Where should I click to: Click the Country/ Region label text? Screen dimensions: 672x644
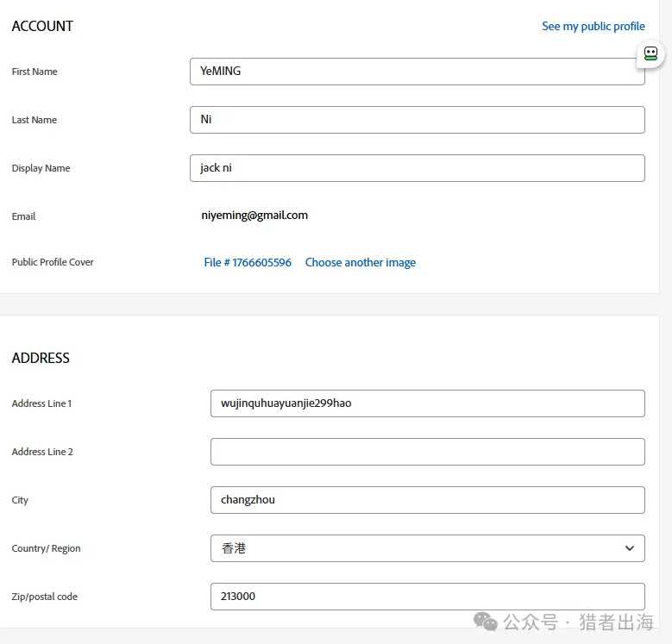click(x=46, y=548)
